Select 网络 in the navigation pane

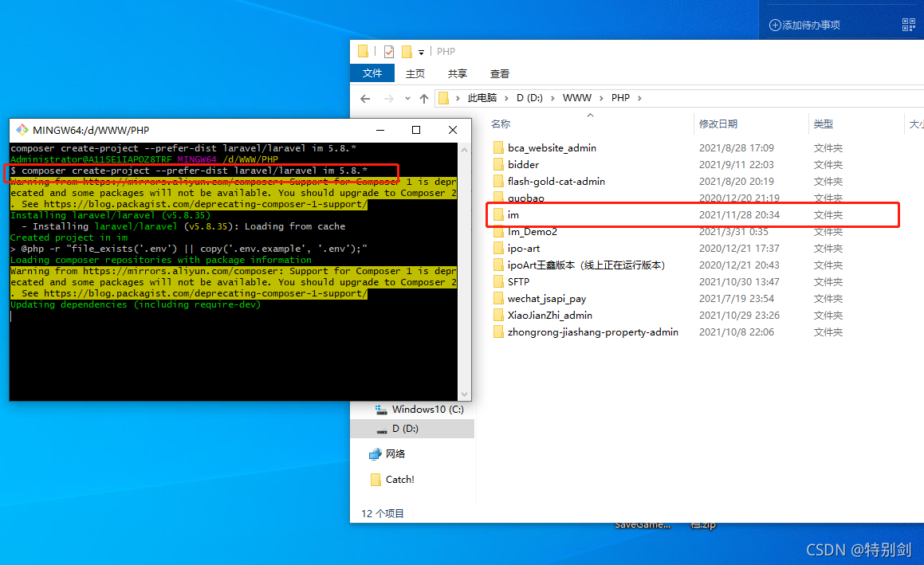click(395, 453)
